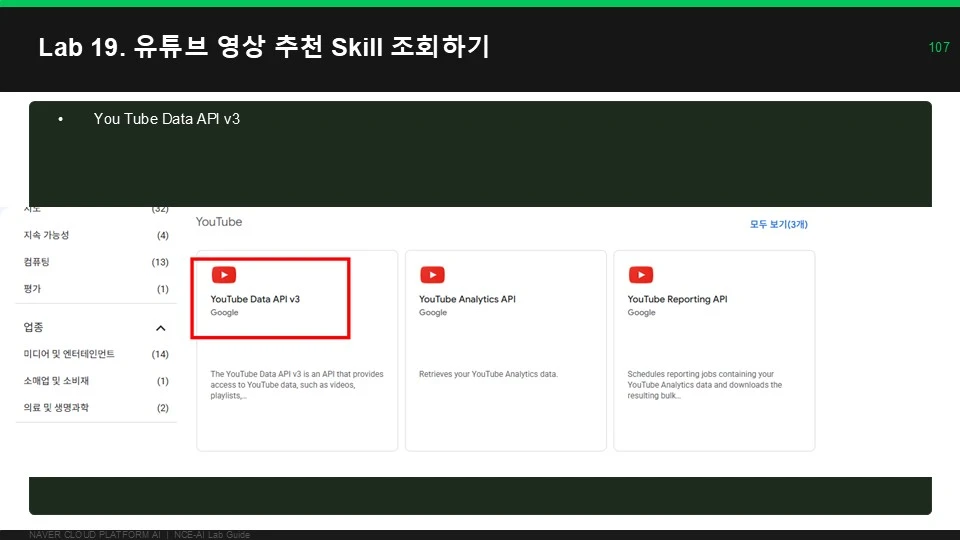Open the YouTube Data API v3 title
The height and width of the screenshot is (540, 960).
(255, 299)
